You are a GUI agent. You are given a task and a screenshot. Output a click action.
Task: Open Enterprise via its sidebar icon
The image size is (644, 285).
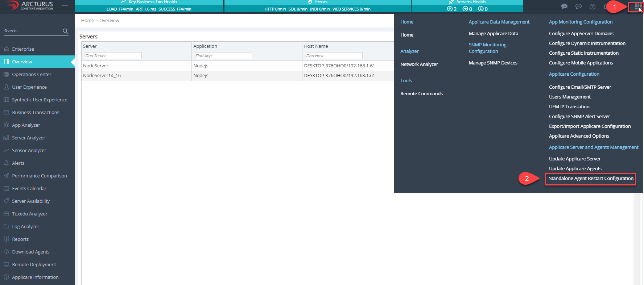(x=6, y=49)
